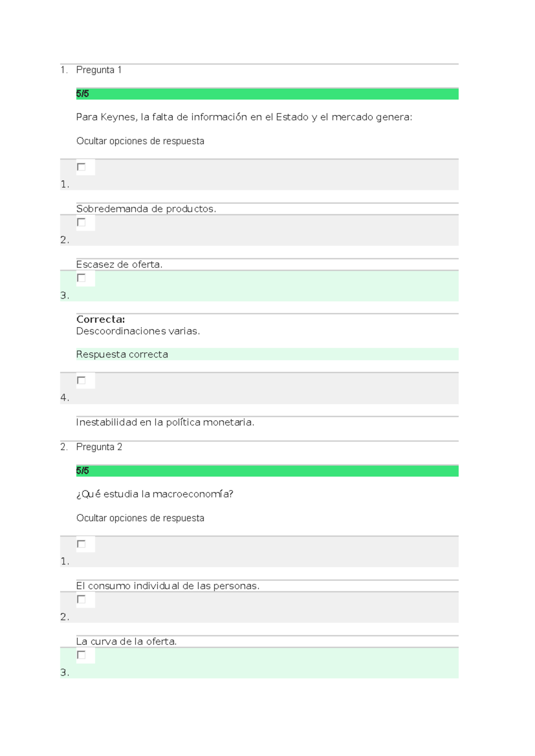Click the 'Para Keynes' question statement
The height and width of the screenshot is (756, 535).
click(244, 117)
